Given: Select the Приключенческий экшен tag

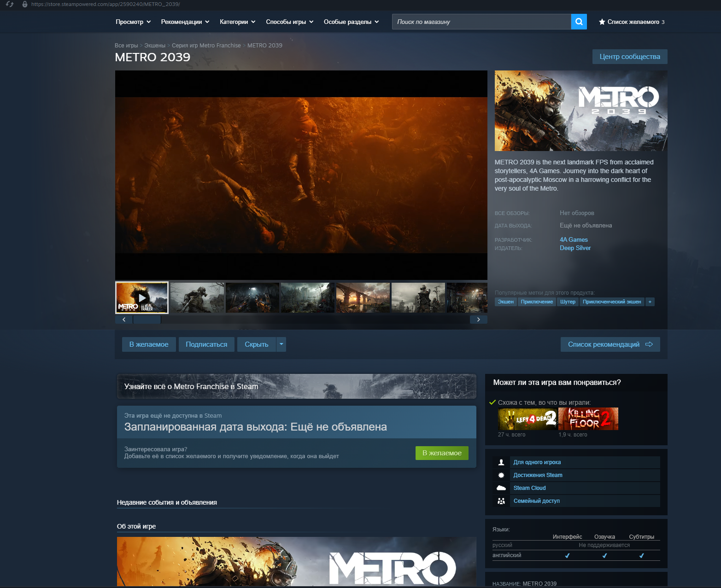Looking at the screenshot, I should click(x=612, y=302).
